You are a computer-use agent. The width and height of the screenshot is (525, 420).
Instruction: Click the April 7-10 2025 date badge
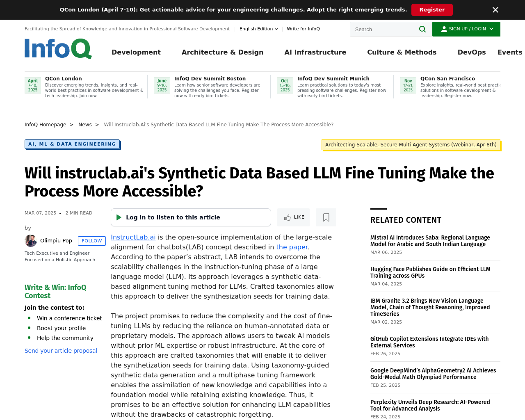33,85
